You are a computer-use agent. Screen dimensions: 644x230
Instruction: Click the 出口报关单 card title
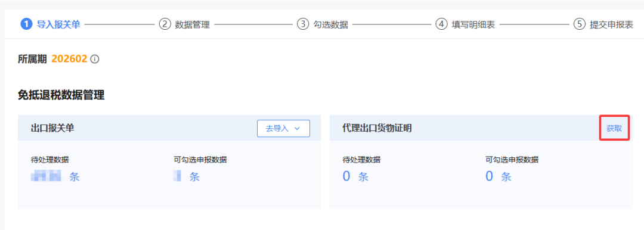pos(52,128)
